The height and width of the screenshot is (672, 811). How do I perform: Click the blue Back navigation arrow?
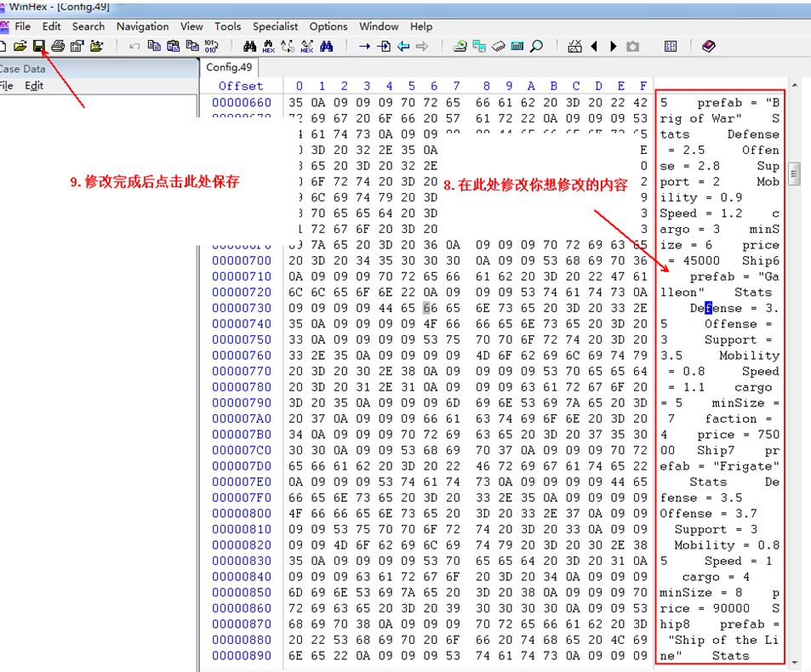click(x=403, y=46)
